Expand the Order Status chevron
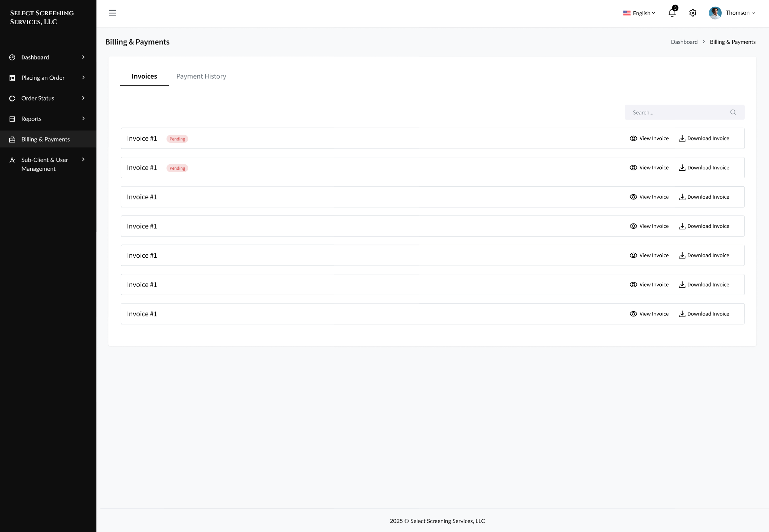Image resolution: width=769 pixels, height=532 pixels. coord(83,98)
